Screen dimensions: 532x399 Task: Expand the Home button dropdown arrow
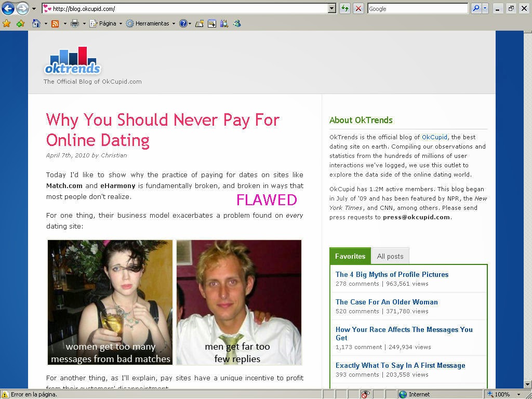pos(46,24)
